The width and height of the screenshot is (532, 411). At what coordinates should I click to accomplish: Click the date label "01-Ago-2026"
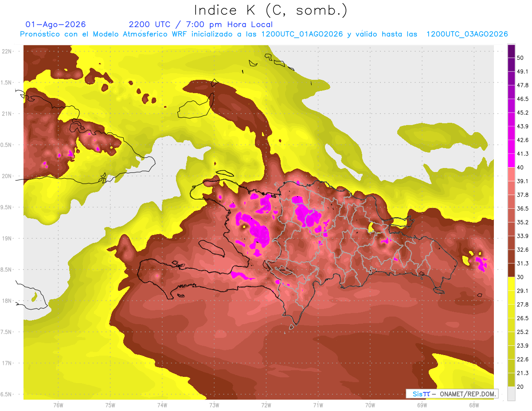click(56, 24)
